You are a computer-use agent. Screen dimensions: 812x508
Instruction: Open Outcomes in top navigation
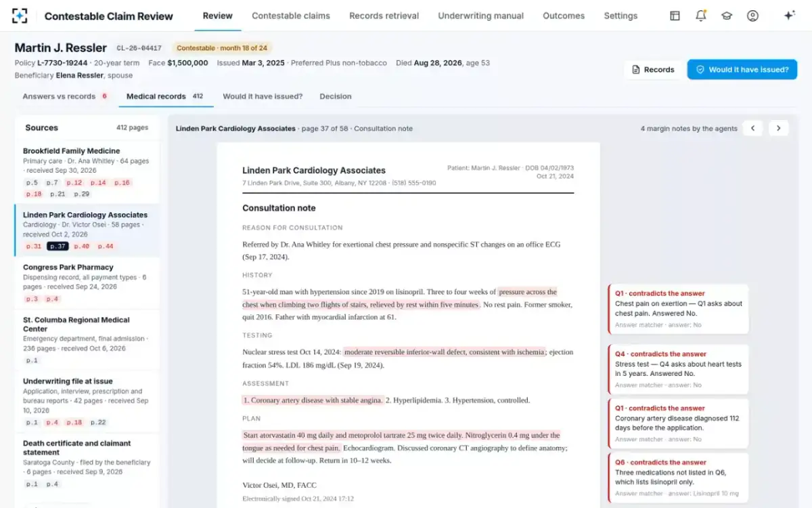click(x=564, y=16)
